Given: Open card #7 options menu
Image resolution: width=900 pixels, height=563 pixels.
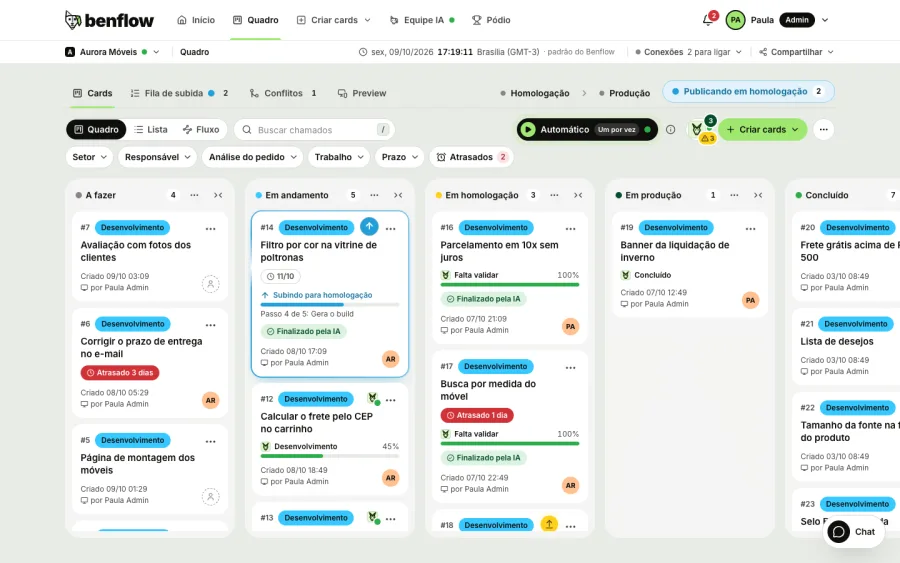Looking at the screenshot, I should point(211,228).
